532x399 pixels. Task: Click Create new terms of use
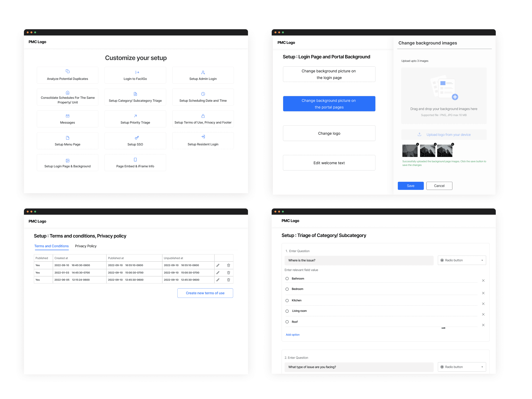click(205, 293)
